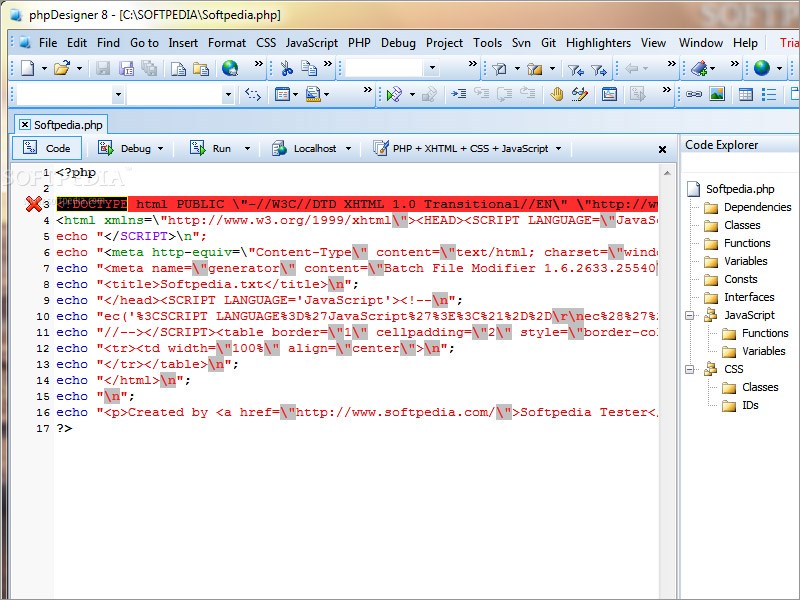Toggle the Code view button
The height and width of the screenshot is (600, 800).
(x=46, y=148)
